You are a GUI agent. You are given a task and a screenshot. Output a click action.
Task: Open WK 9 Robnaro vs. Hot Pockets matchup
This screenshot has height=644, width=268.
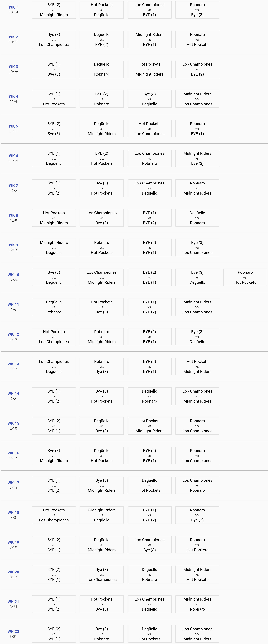[102, 248]
